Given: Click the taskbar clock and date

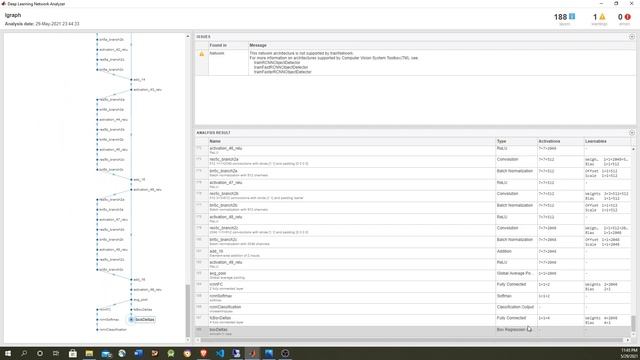Looking at the screenshot, I should (629, 353).
